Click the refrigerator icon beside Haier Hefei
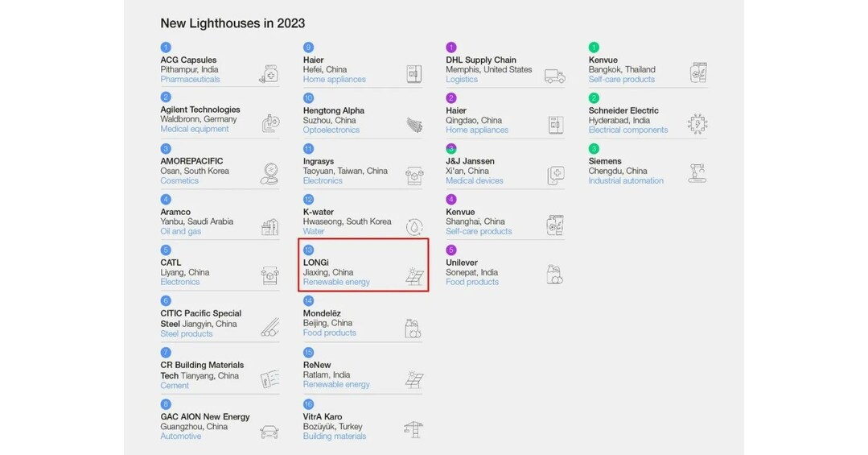This screenshot has width=868, height=455. click(x=413, y=74)
